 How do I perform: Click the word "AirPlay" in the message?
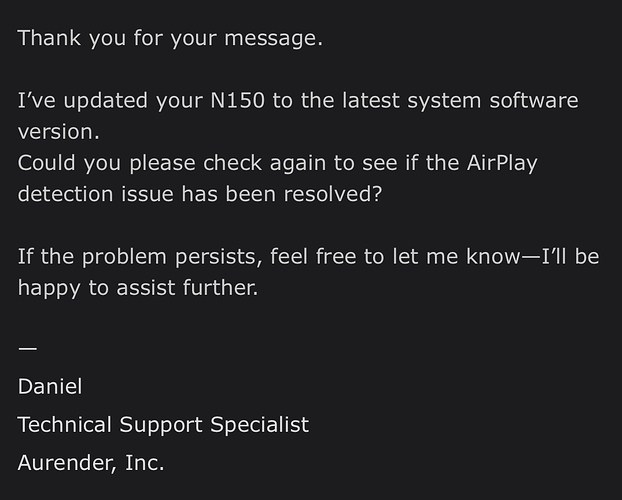click(x=497, y=164)
